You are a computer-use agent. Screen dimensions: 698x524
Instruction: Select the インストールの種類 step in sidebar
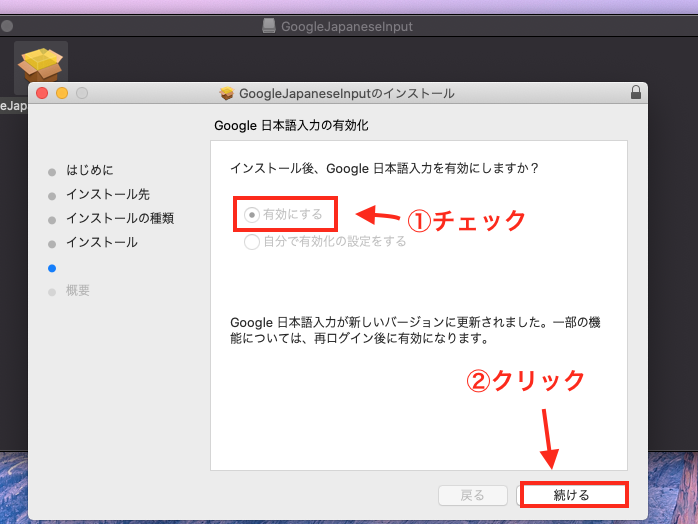120,218
